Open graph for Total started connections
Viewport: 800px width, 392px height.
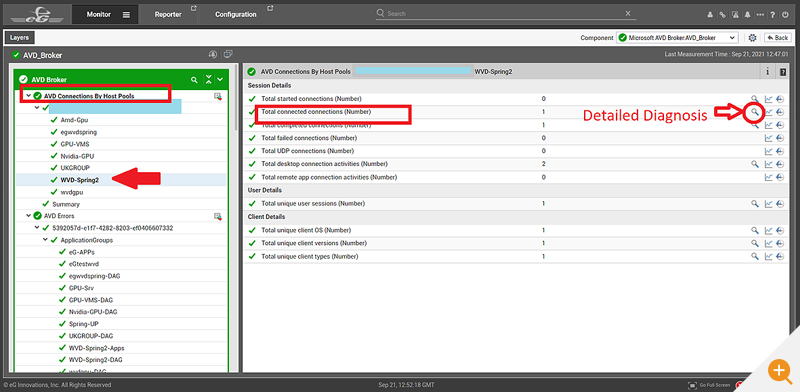pos(768,99)
